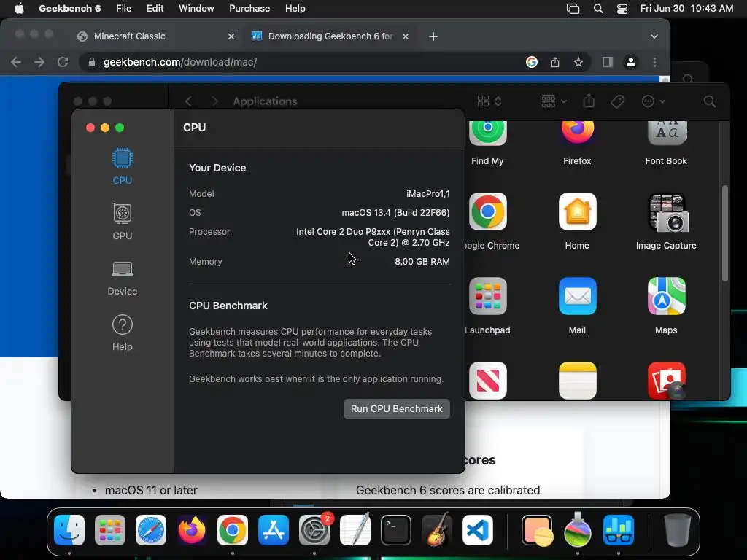The width and height of the screenshot is (747, 560).
Task: Click the Finder window vertical scrollbar
Action: point(724,233)
